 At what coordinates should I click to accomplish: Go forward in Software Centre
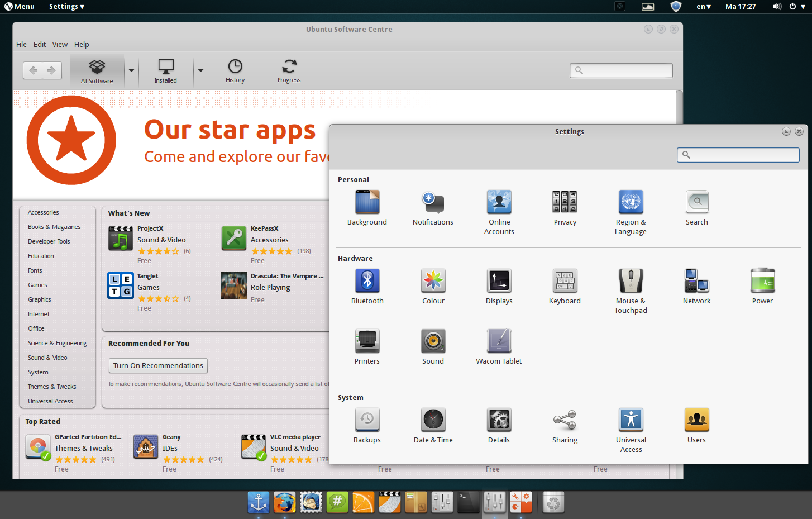pyautogui.click(x=52, y=70)
